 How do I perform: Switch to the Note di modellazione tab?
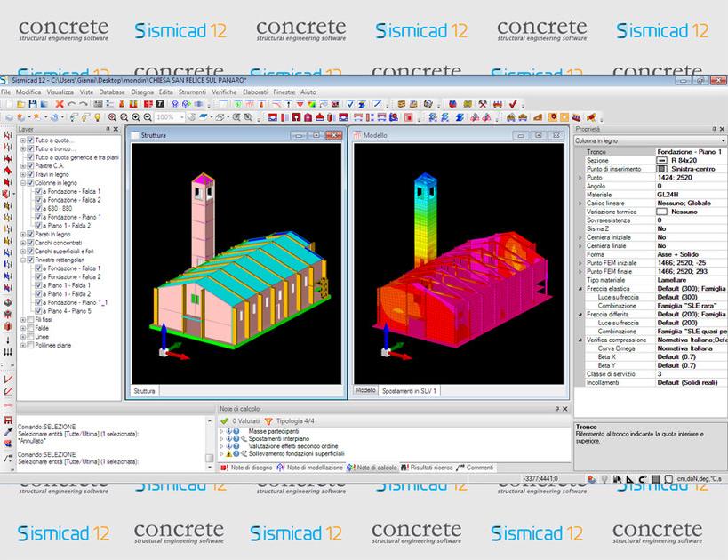pos(314,466)
